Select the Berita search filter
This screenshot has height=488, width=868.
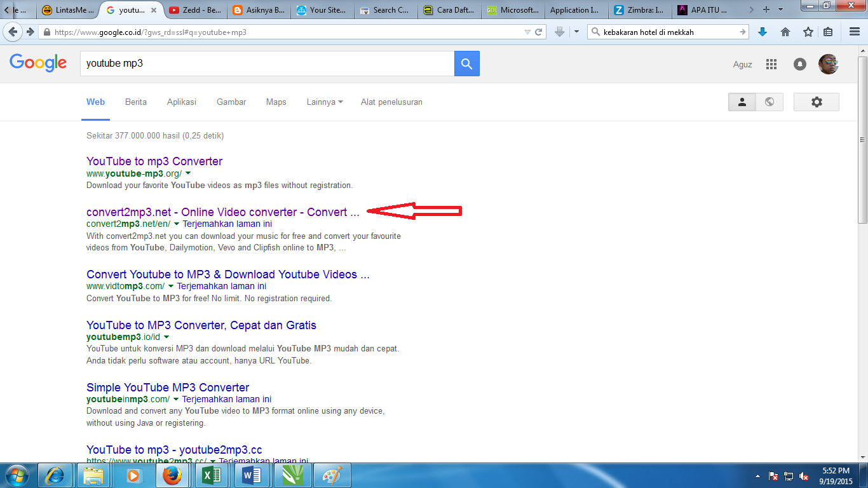click(136, 102)
